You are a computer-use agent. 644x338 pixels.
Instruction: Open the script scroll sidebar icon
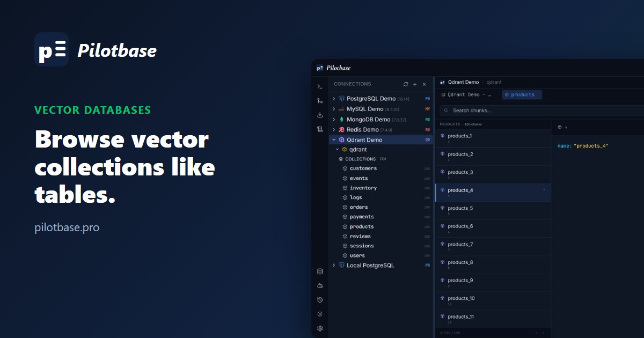click(x=320, y=129)
